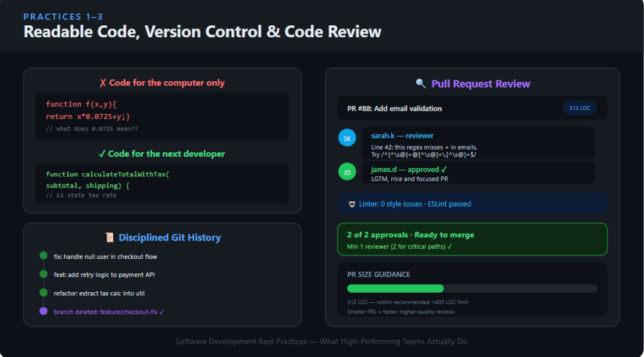Click the 'sarah.k — reviewer' name
The height and width of the screenshot is (357, 644).
(x=402, y=136)
